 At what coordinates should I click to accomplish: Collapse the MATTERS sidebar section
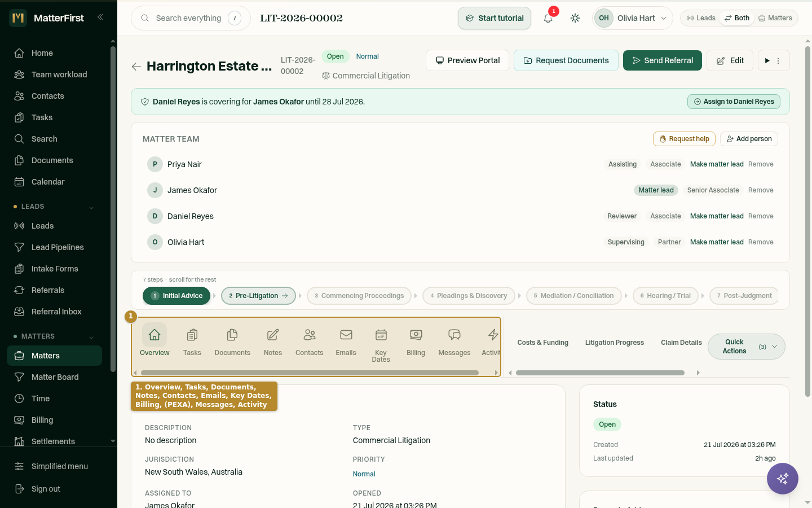pos(91,337)
